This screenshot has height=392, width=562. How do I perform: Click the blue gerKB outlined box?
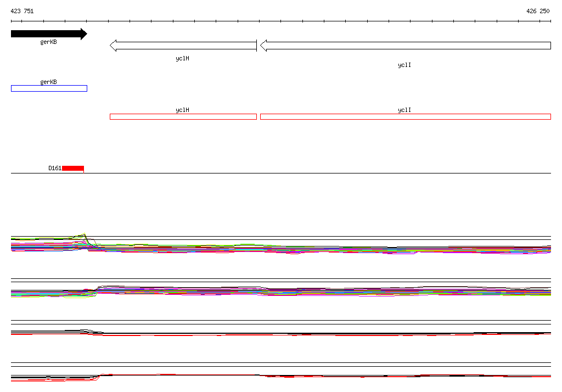(x=49, y=88)
